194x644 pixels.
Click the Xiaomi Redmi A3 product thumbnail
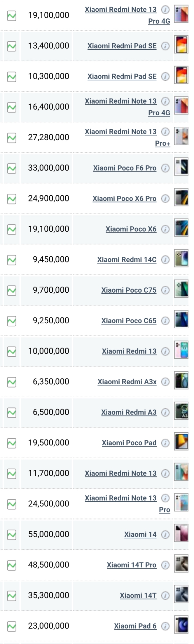tap(181, 411)
